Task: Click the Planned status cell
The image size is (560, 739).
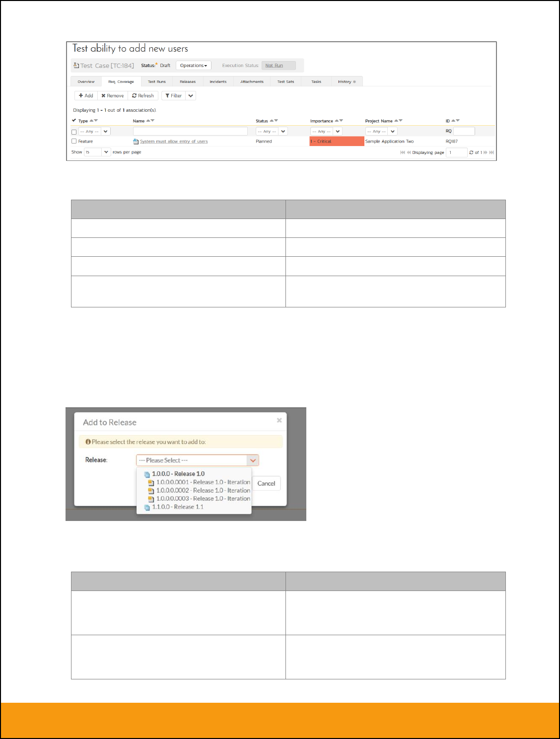Action: click(264, 142)
